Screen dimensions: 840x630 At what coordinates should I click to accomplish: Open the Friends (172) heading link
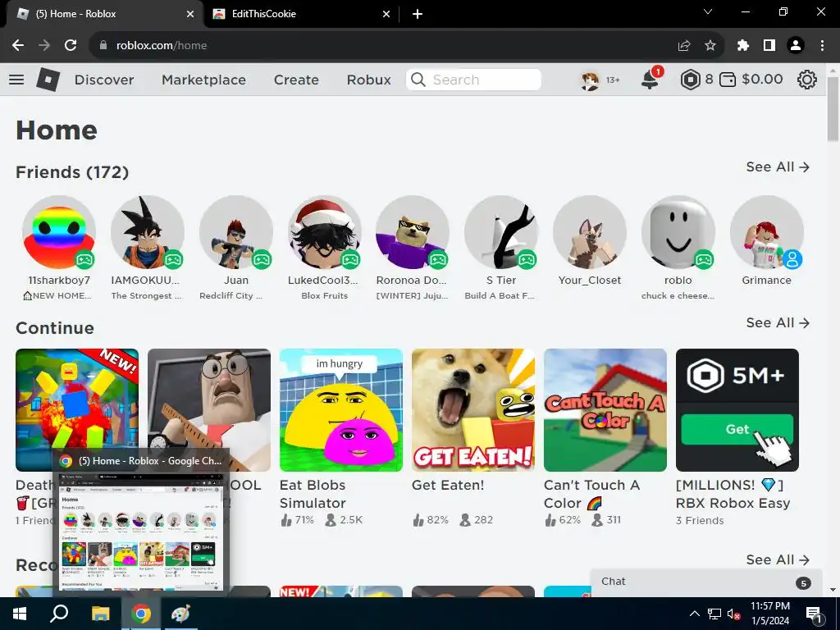pyautogui.click(x=72, y=172)
